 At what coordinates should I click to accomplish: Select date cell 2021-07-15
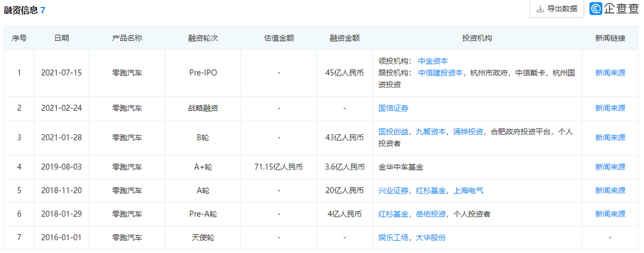tap(61, 73)
